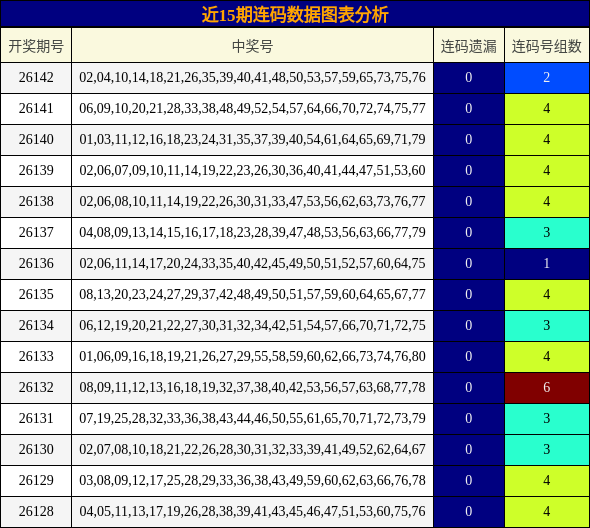Image resolution: width=590 pixels, height=528 pixels.
Task: Select period number 26139
Action: click(x=36, y=170)
